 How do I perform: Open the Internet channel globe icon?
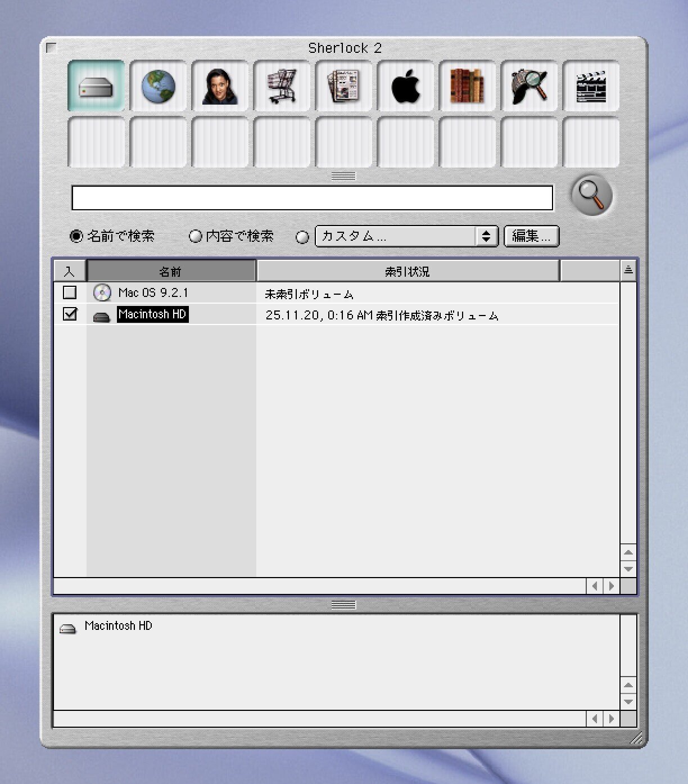[158, 87]
